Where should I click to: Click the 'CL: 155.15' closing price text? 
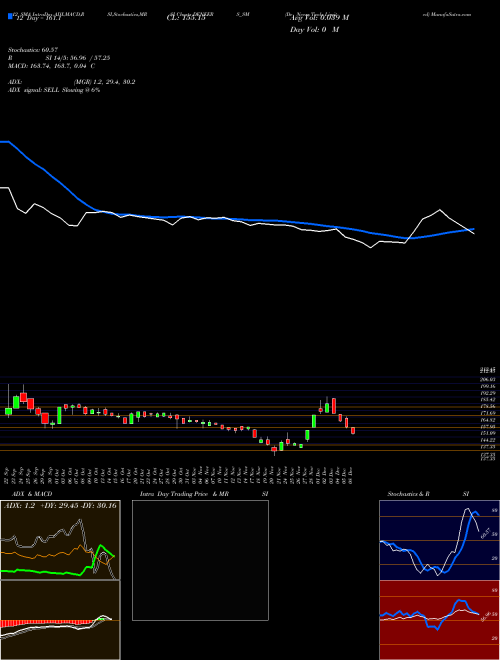pyautogui.click(x=186, y=18)
